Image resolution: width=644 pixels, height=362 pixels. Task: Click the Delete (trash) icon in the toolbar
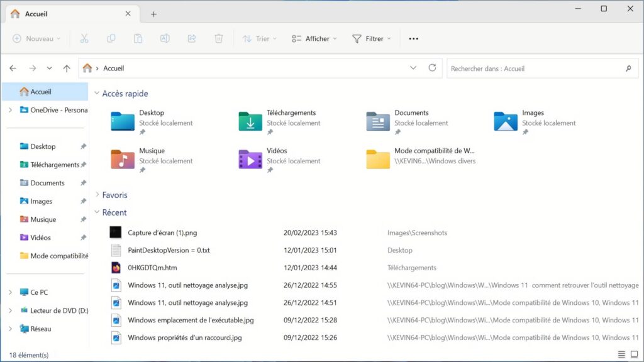(218, 38)
